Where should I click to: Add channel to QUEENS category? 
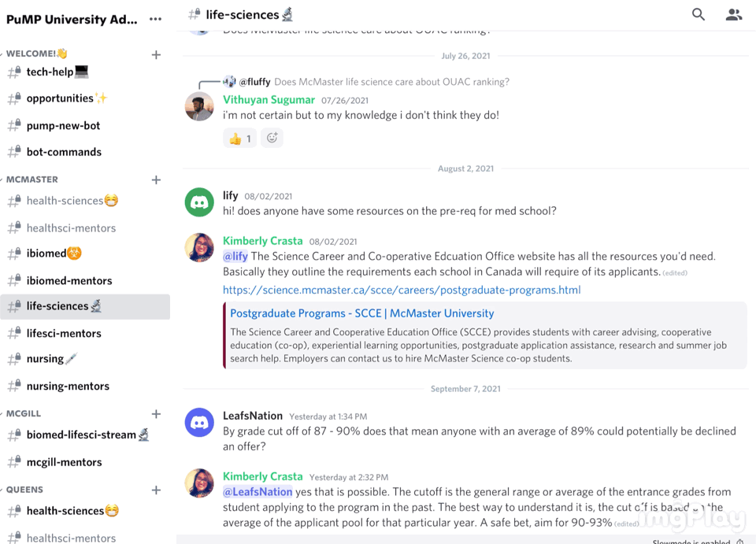tap(156, 490)
